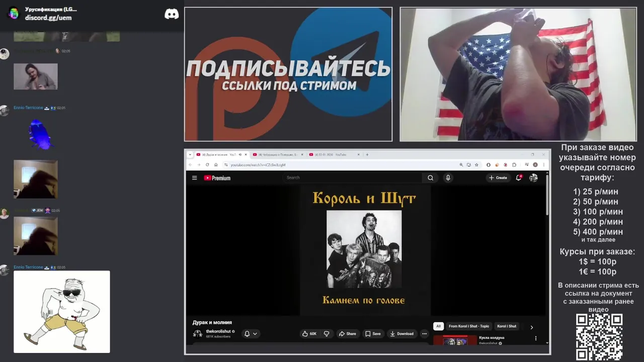644x362 pixels.
Task: Click the dancing cartoon man image in chat
Action: pos(62,312)
